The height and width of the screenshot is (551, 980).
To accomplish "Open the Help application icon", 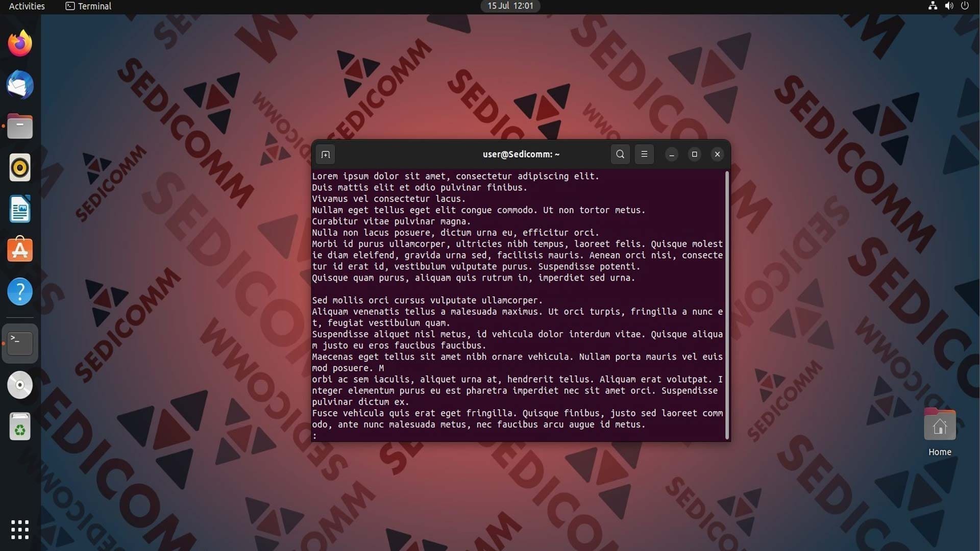I will pyautogui.click(x=20, y=292).
